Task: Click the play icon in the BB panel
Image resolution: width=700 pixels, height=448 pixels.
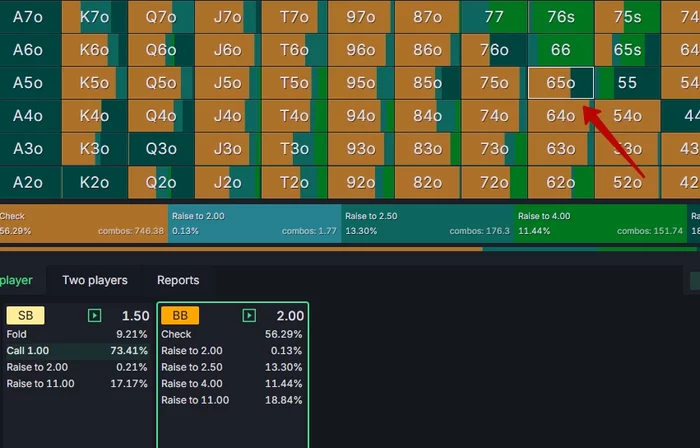Action: click(x=249, y=315)
